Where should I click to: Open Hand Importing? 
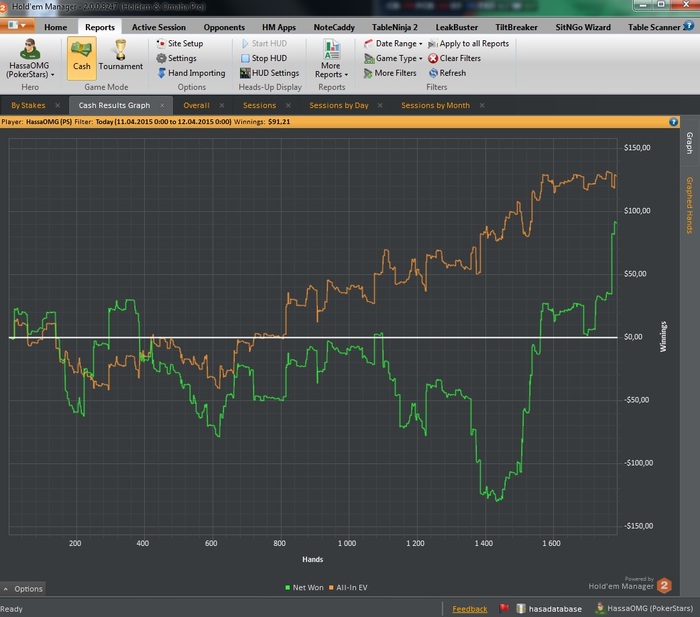click(x=191, y=73)
